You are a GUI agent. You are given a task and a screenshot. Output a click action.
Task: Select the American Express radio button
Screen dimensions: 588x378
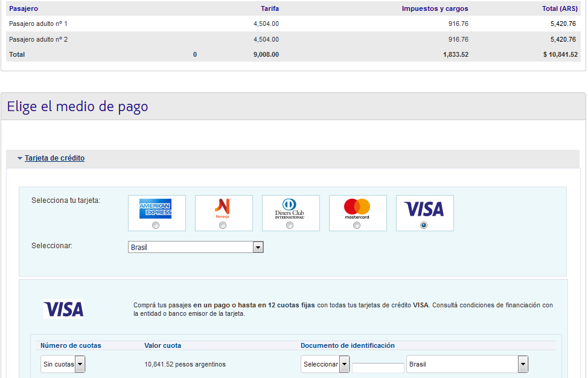tap(156, 225)
